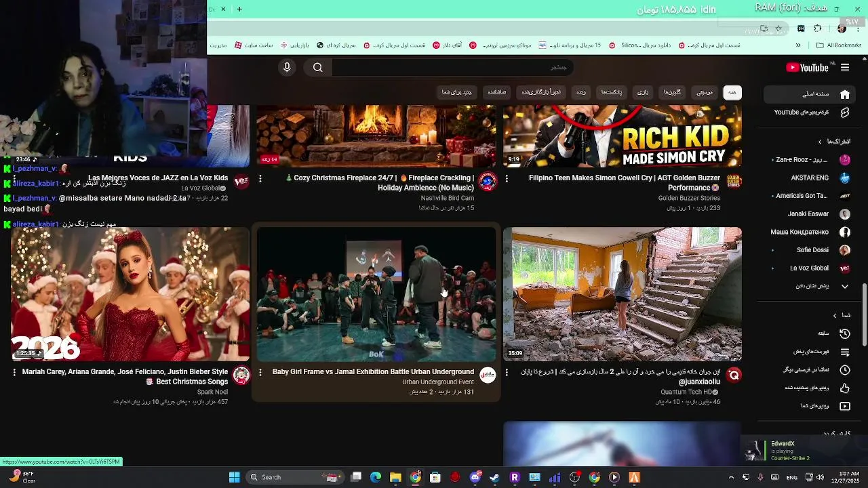
Task: Expand the You section header chevron
Action: [x=835, y=315]
